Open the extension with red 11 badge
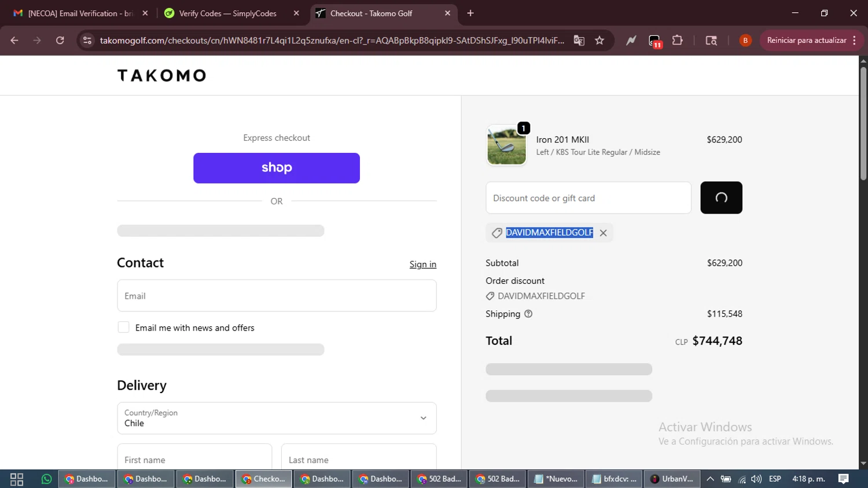This screenshot has width=868, height=488. pyautogui.click(x=654, y=41)
